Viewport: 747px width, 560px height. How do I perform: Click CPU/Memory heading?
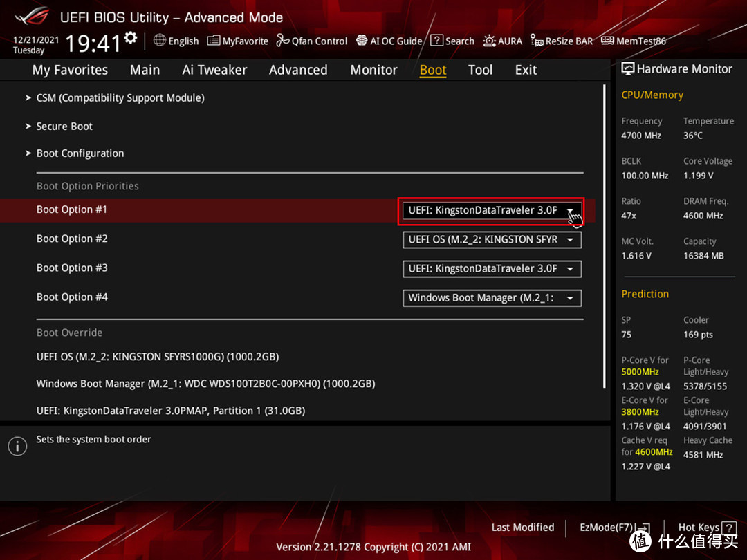tap(652, 95)
